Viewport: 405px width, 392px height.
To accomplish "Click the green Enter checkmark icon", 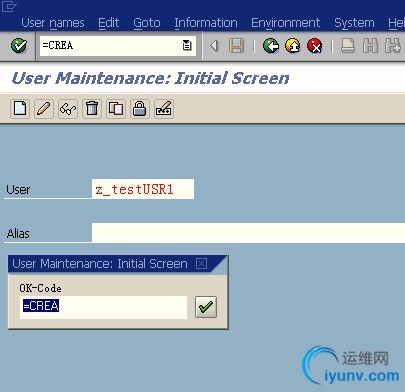I will pos(19,46).
